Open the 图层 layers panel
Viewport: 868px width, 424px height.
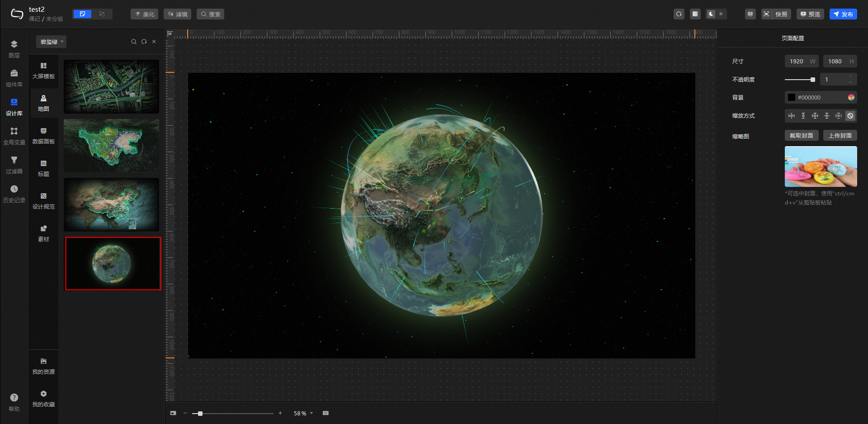[14, 49]
